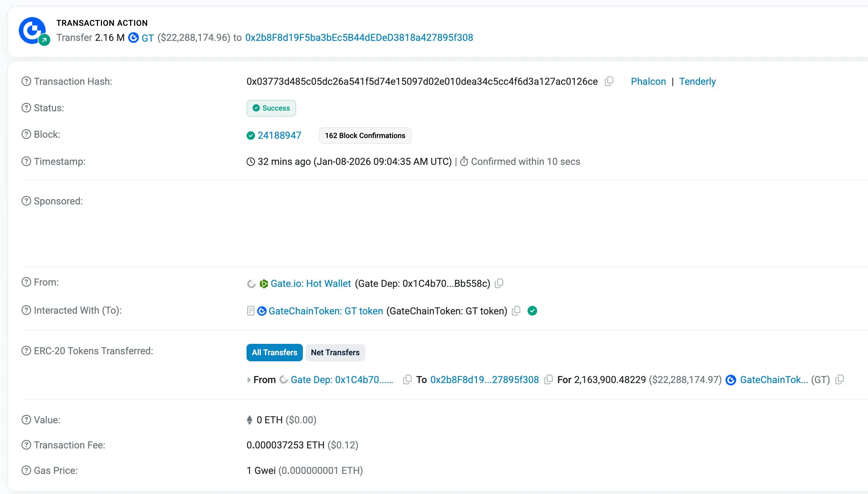
Task: Click the large GT token logo in Transaction Action
Action: pyautogui.click(x=32, y=30)
